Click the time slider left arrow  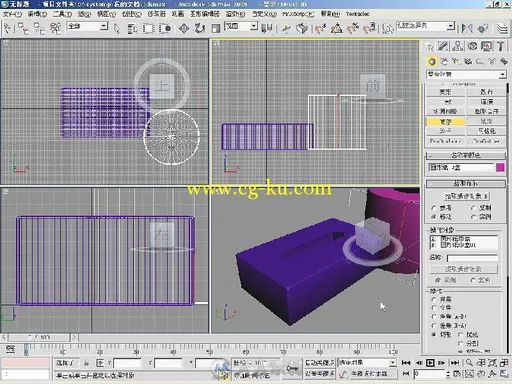coord(4,338)
